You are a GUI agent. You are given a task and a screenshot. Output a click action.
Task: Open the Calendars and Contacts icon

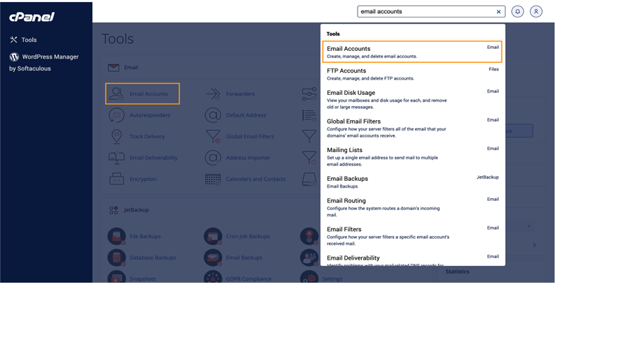(213, 179)
